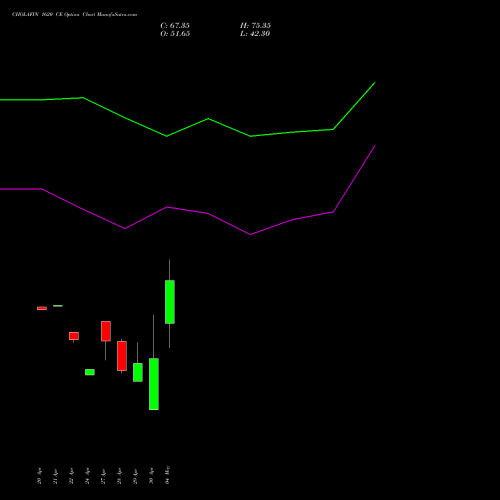500x500 pixels.
Task: Select the 22 Apr date label
Action: pos(72,476)
